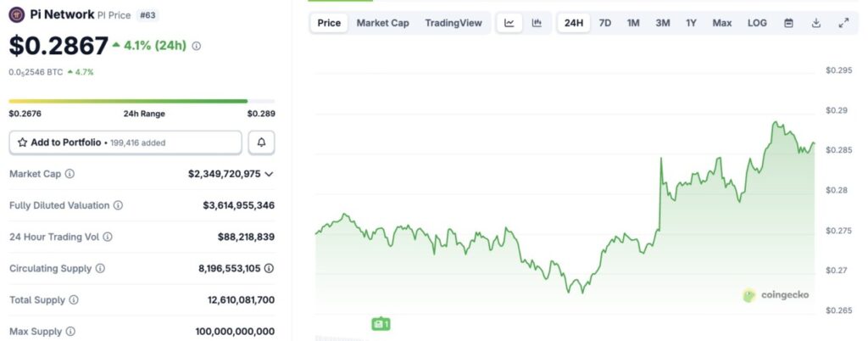Click the price alert bell icon
Screen dimensions: 868x341
point(261,143)
